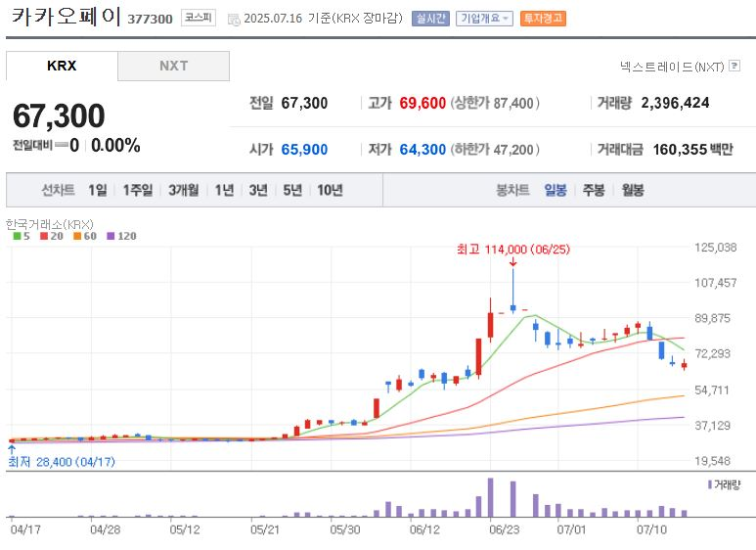Click the 투자경고 warning badge
756x550 pixels.
click(543, 19)
